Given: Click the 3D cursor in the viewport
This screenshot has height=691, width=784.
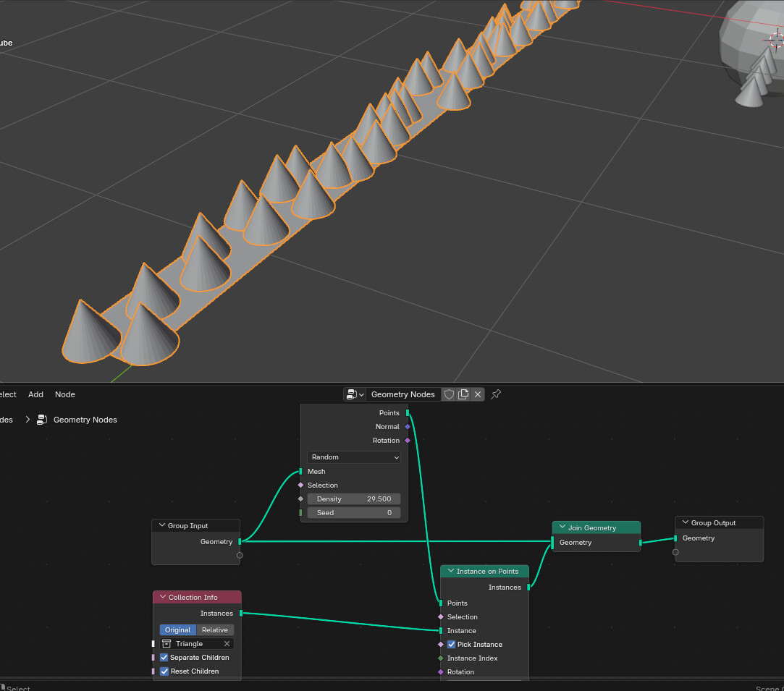Looking at the screenshot, I should pos(777,40).
